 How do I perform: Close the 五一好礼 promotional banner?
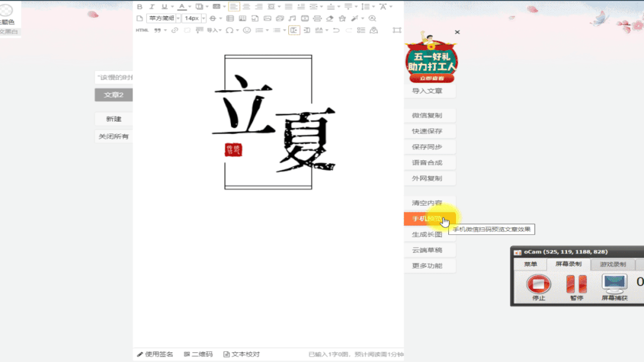point(457,32)
